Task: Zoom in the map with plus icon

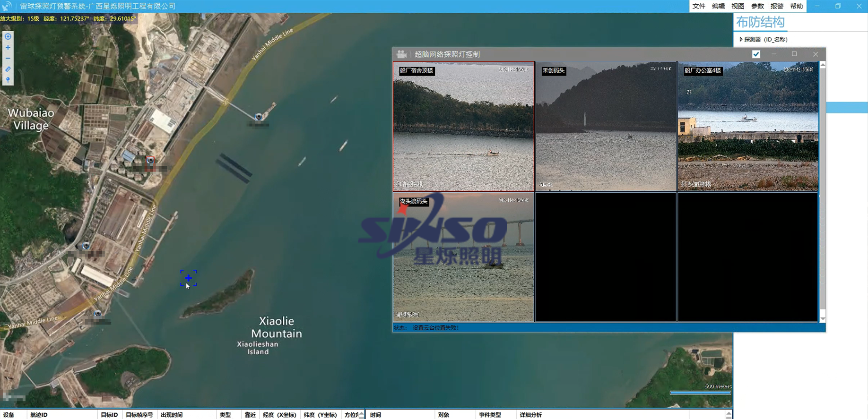Action: point(8,47)
